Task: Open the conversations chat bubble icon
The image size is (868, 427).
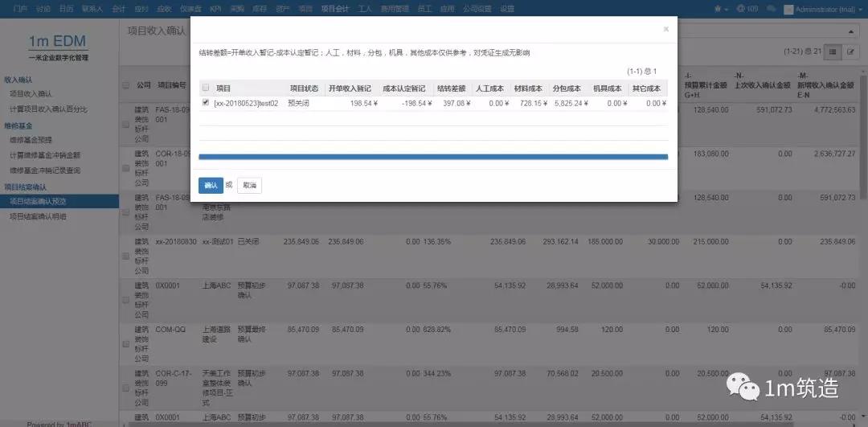Action: click(x=771, y=9)
